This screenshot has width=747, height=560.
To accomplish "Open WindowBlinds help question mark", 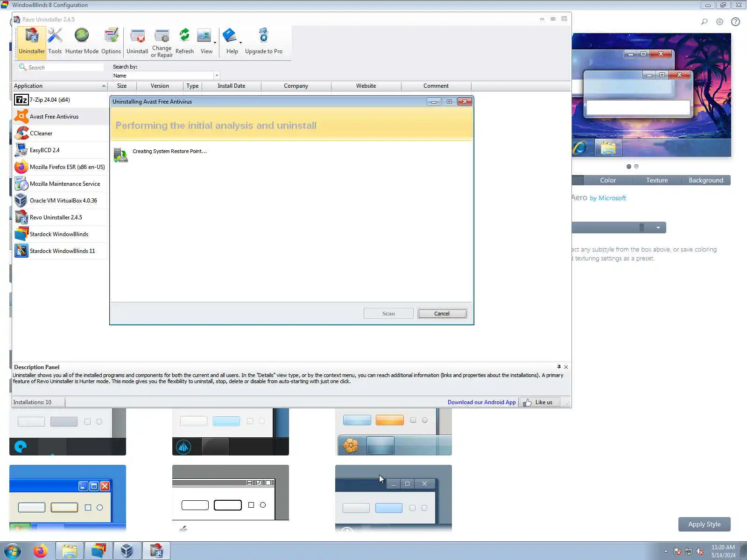I will pyautogui.click(x=736, y=21).
